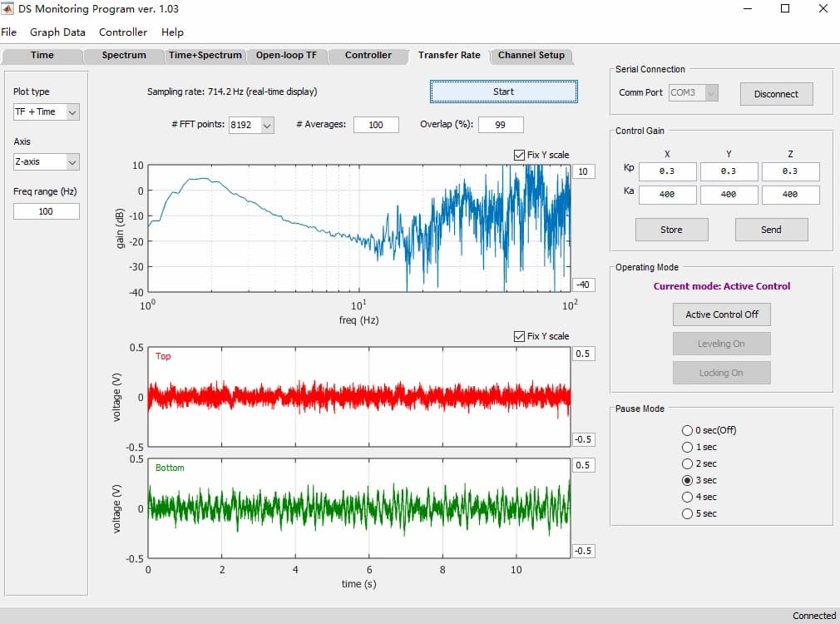Viewport: 840px width, 624px height.
Task: Click the Kp X gain field
Action: click(x=668, y=171)
